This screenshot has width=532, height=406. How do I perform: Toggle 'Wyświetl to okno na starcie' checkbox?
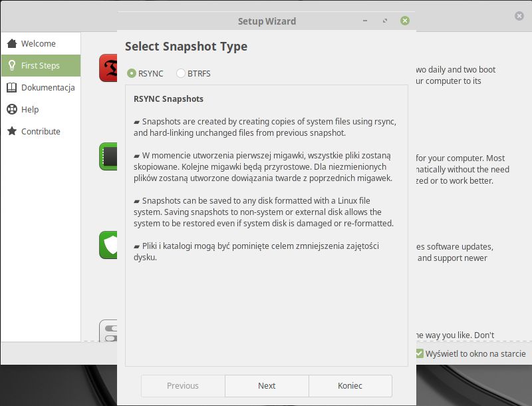pos(420,353)
